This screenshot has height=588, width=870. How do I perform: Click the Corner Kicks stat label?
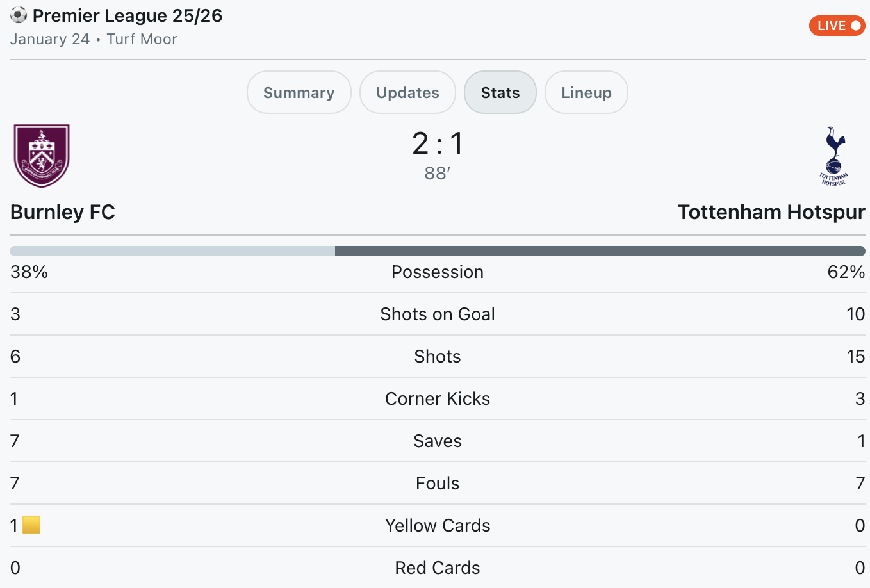(438, 398)
